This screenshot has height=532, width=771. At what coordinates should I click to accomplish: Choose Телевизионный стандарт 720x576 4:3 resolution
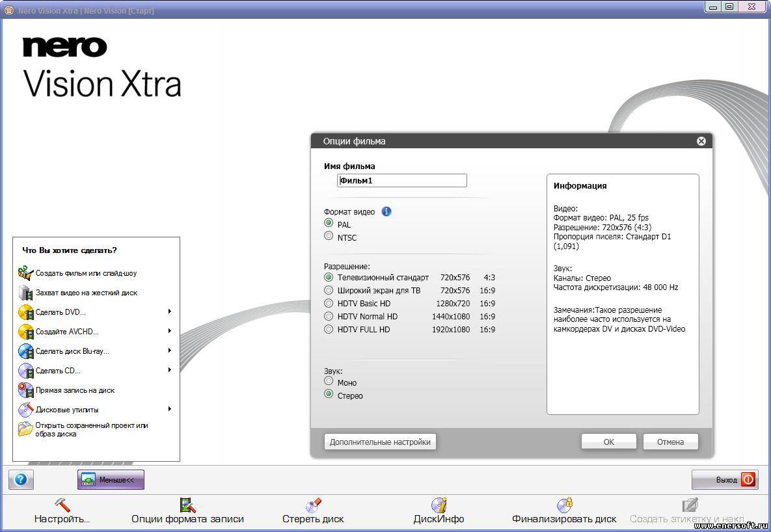tap(329, 277)
